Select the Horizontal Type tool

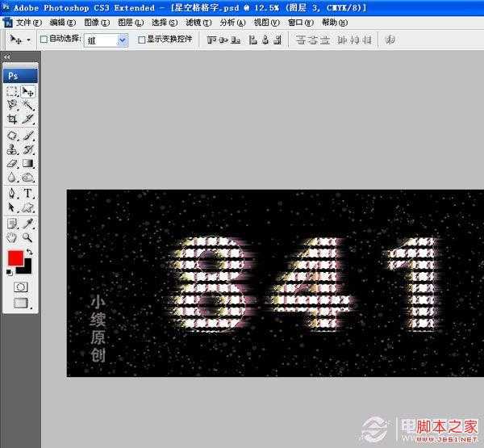pyautogui.click(x=28, y=194)
